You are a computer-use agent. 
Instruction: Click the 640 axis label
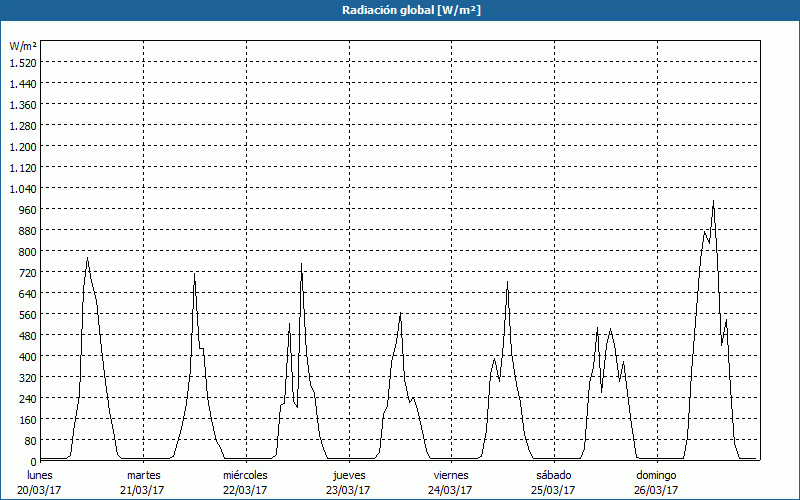click(x=28, y=294)
